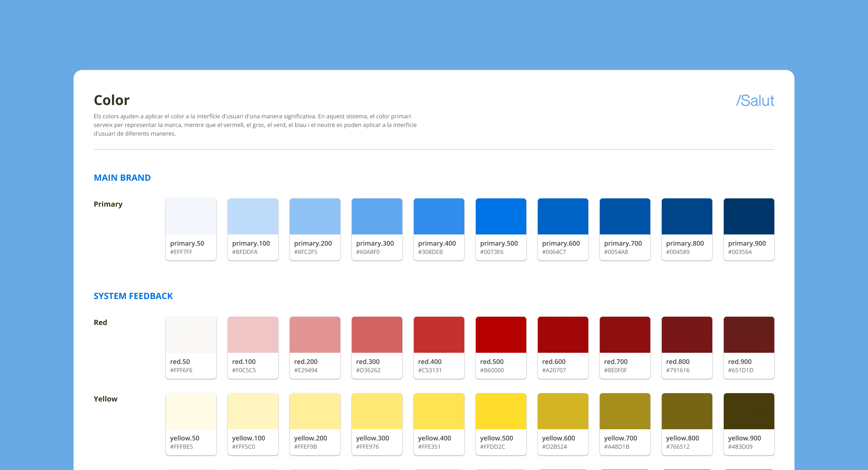Select the primary.50 lightest blue swatch
Screen dimensions: 868x470
[x=191, y=216]
